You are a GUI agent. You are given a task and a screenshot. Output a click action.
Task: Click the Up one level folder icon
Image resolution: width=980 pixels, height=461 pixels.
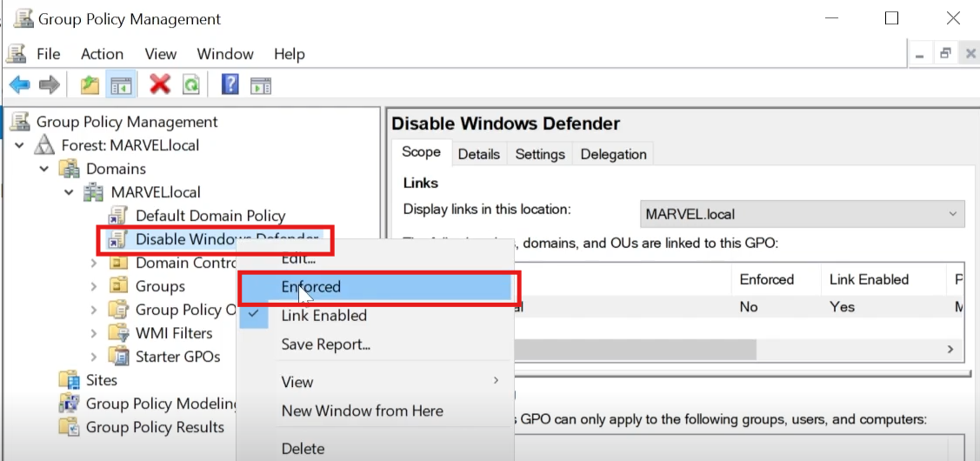pyautogui.click(x=90, y=84)
